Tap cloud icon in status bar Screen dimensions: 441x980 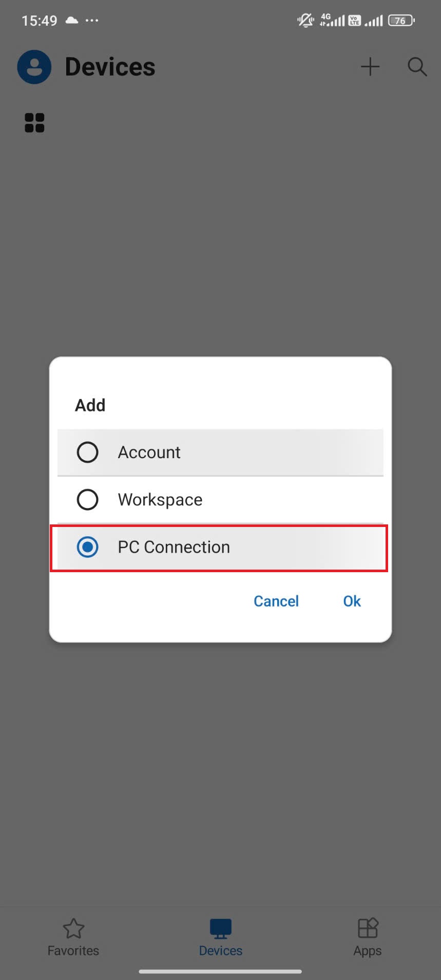click(72, 21)
